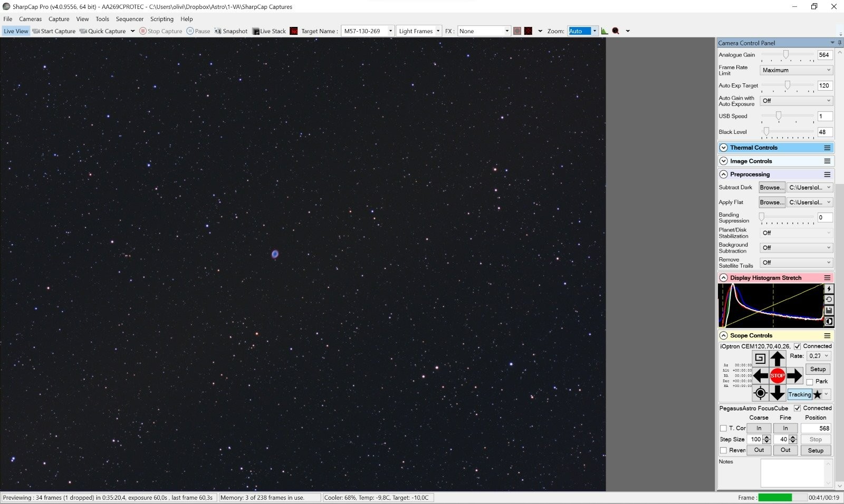Viewport: 844px width, 504px height.
Task: Click the Analogue Gain slider
Action: point(788,55)
